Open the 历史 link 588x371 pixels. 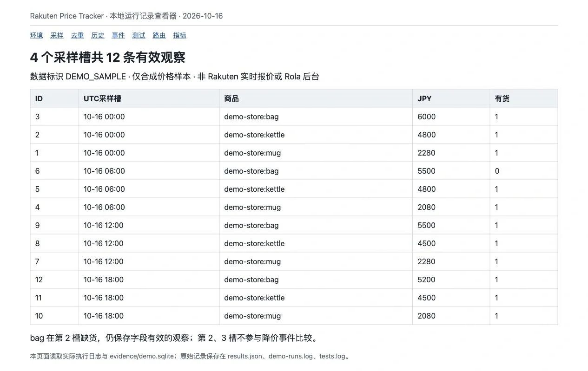tap(98, 35)
